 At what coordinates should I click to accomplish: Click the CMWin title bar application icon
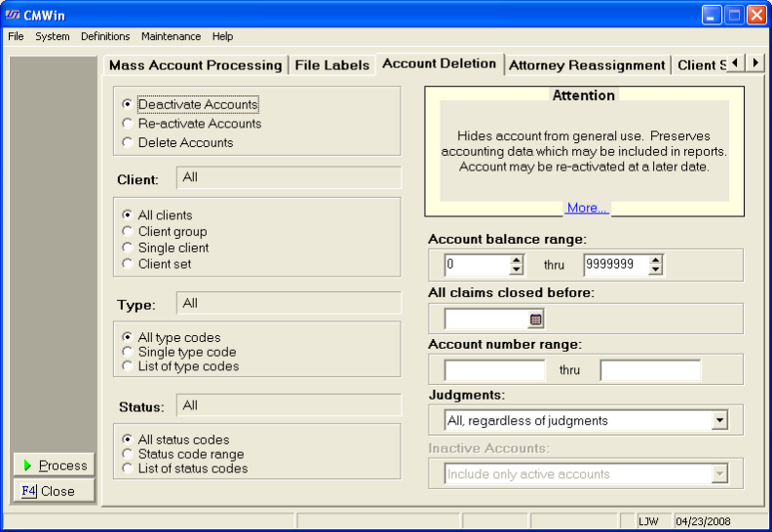[15, 15]
